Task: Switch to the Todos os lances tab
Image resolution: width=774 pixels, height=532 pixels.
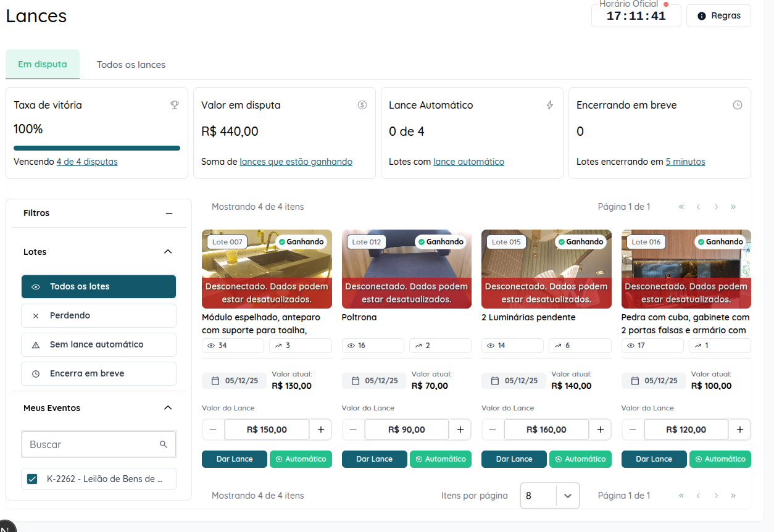Action: click(131, 65)
